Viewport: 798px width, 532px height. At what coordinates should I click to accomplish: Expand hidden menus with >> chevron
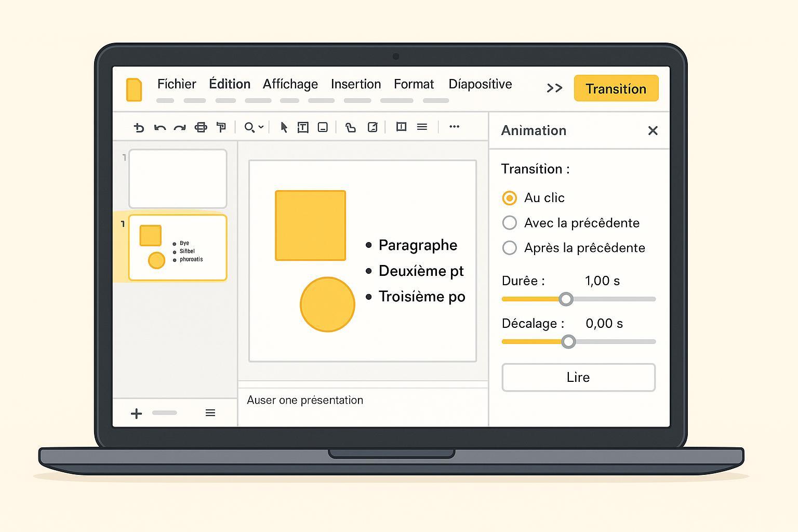554,88
